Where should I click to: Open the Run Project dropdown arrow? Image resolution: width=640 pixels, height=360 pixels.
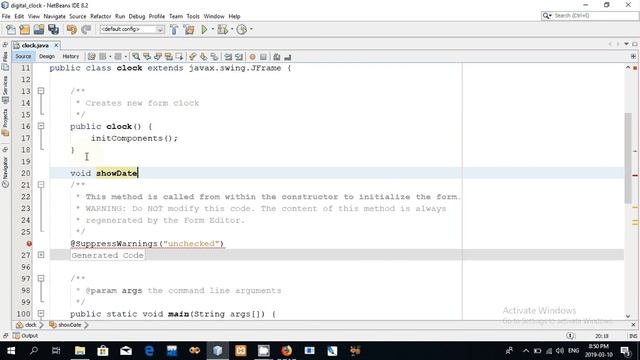point(213,29)
